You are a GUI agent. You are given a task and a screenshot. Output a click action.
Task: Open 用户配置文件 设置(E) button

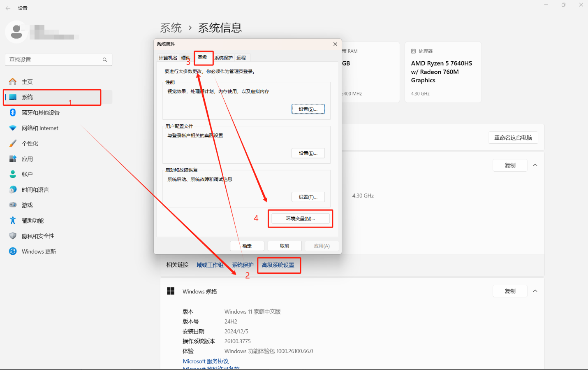pos(308,153)
